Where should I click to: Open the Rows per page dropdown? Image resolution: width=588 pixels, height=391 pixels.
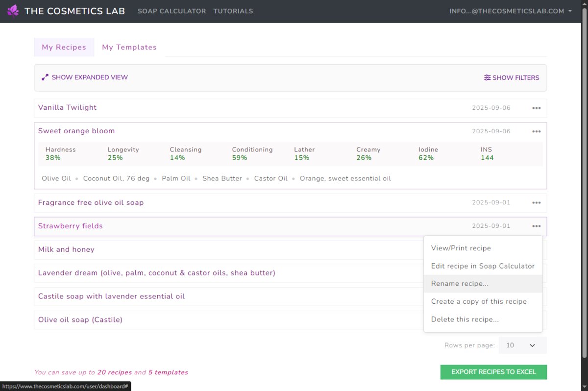(x=522, y=345)
